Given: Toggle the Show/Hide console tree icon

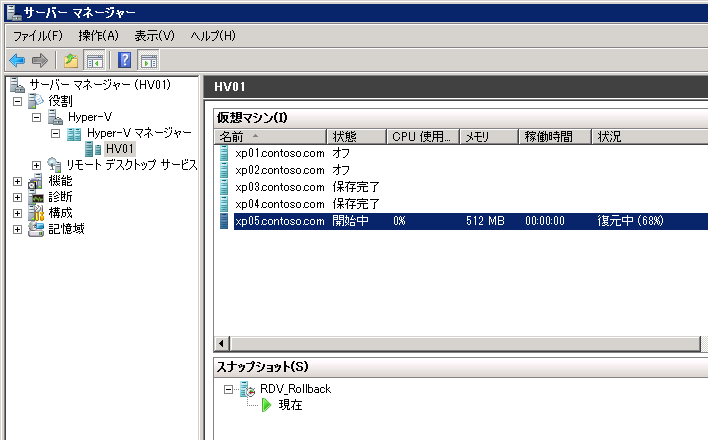Looking at the screenshot, I should pyautogui.click(x=95, y=61).
